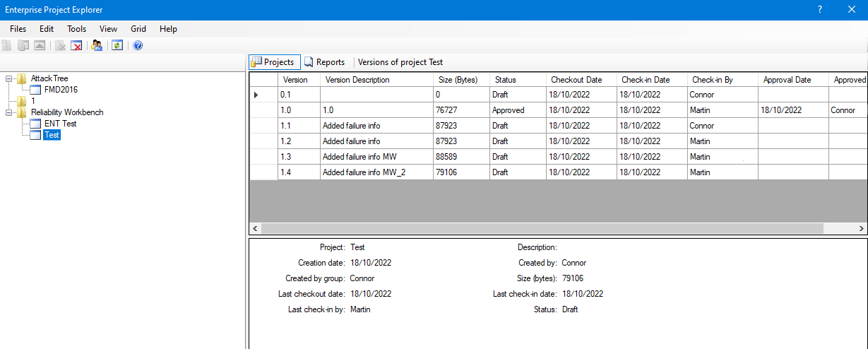Viewport: 868px width, 349px height.
Task: Click the green refresh toolbar icon
Action: click(x=117, y=45)
